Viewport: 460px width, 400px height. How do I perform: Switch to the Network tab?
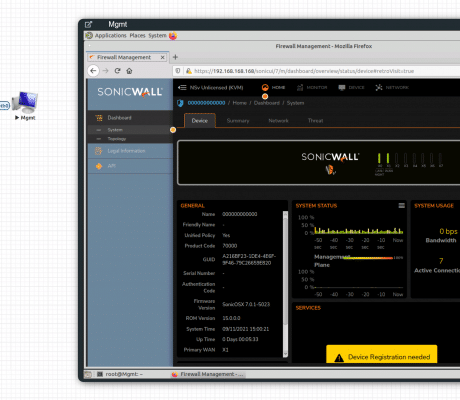coord(278,121)
